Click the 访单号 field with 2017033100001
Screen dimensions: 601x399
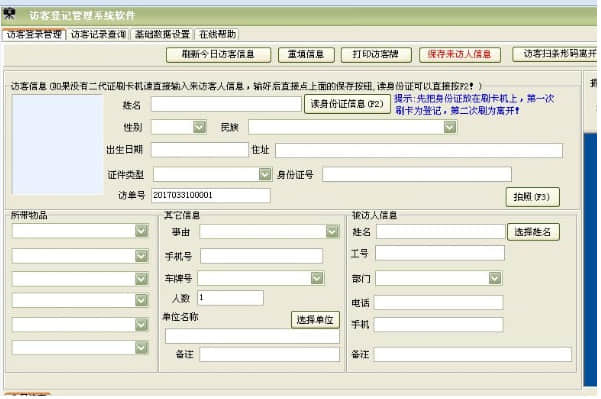click(211, 195)
